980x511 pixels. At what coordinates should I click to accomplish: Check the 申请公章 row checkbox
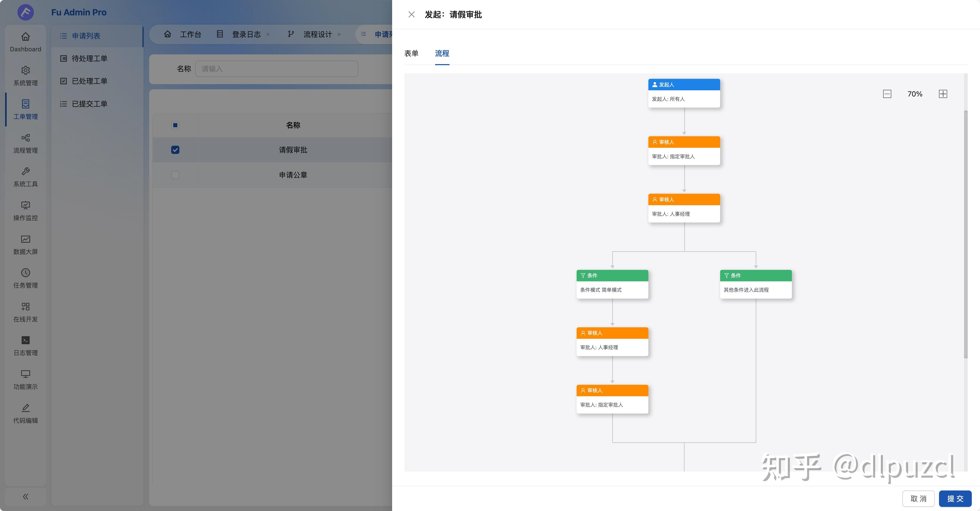pos(175,175)
